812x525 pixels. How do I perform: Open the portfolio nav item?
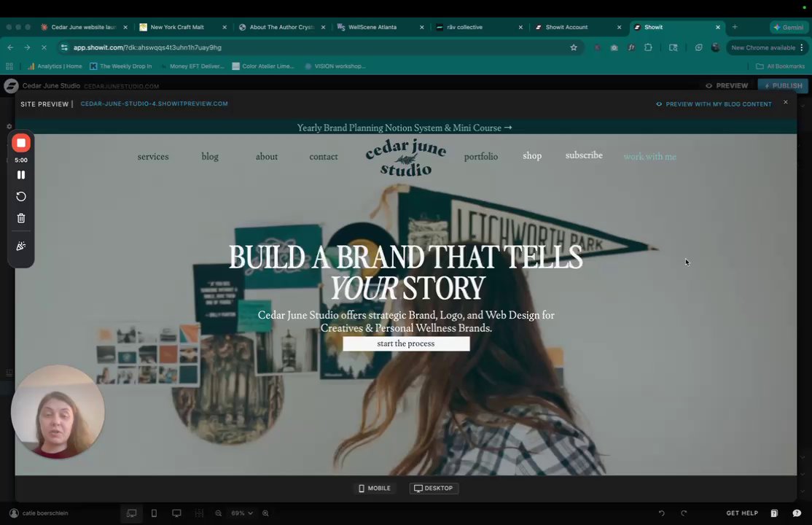481,157
